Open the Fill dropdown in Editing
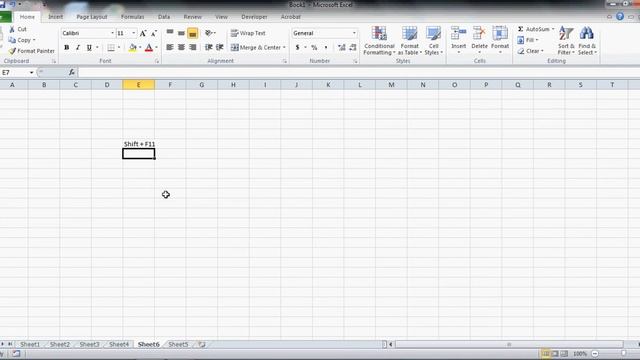The height and width of the screenshot is (360, 640). [x=528, y=40]
